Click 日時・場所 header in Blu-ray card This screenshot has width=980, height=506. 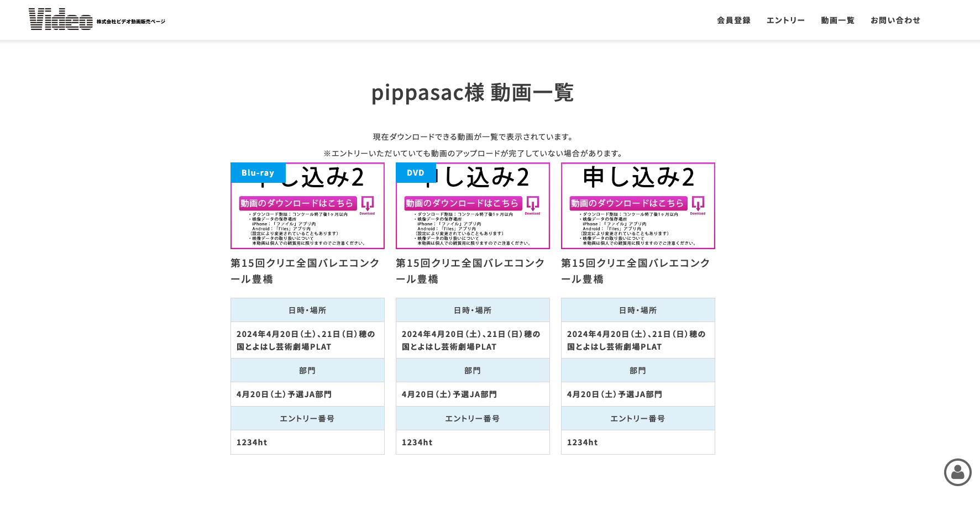[x=307, y=310]
